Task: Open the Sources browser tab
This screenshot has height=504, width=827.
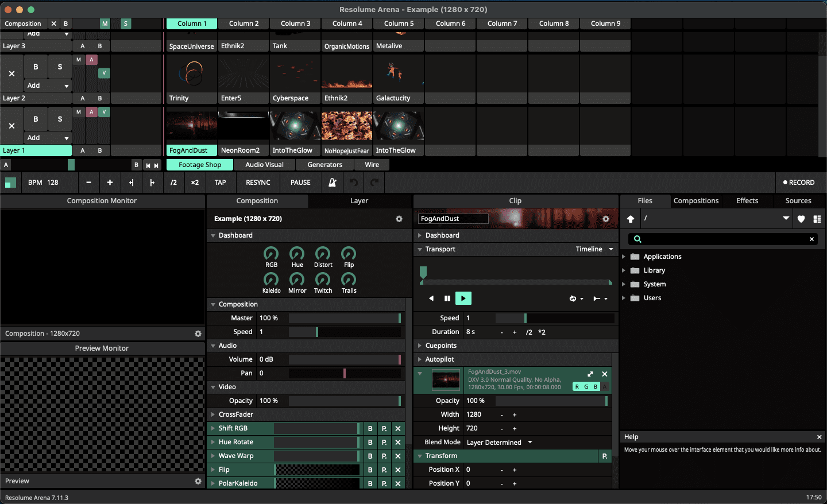Action: [x=798, y=201]
